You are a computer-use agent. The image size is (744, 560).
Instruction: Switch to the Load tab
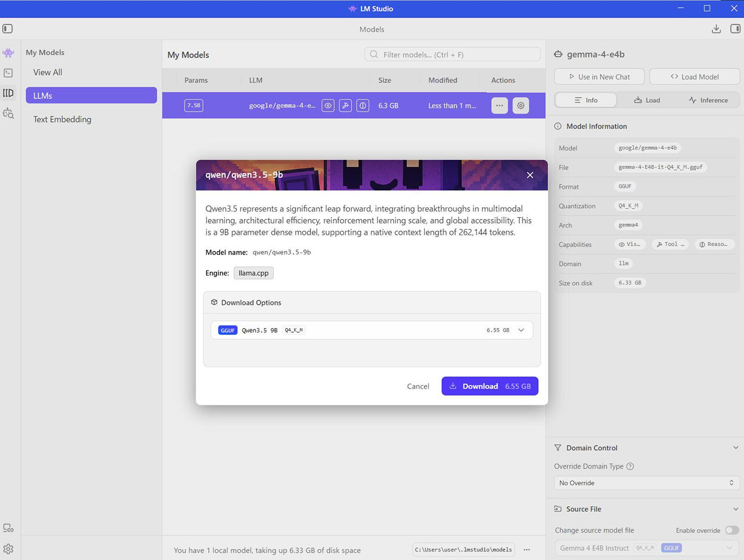click(647, 100)
